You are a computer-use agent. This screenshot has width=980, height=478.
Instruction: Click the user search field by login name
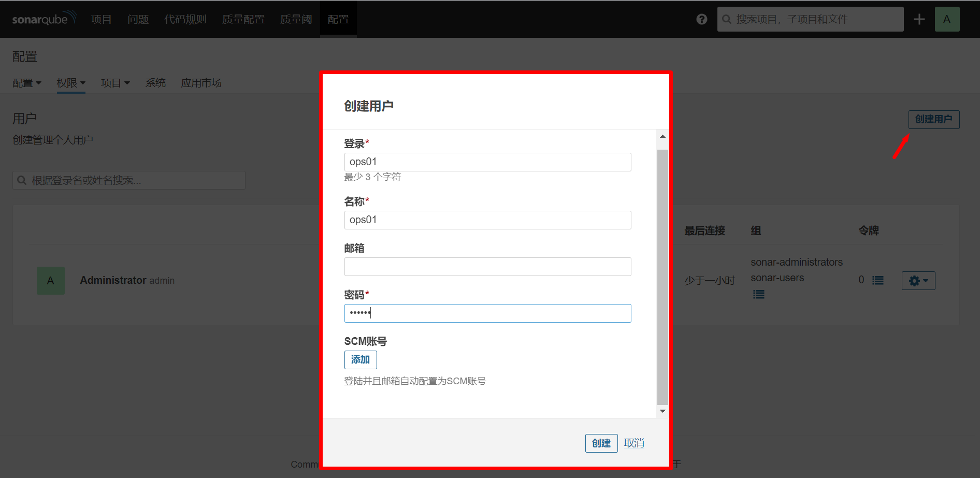pos(129,180)
